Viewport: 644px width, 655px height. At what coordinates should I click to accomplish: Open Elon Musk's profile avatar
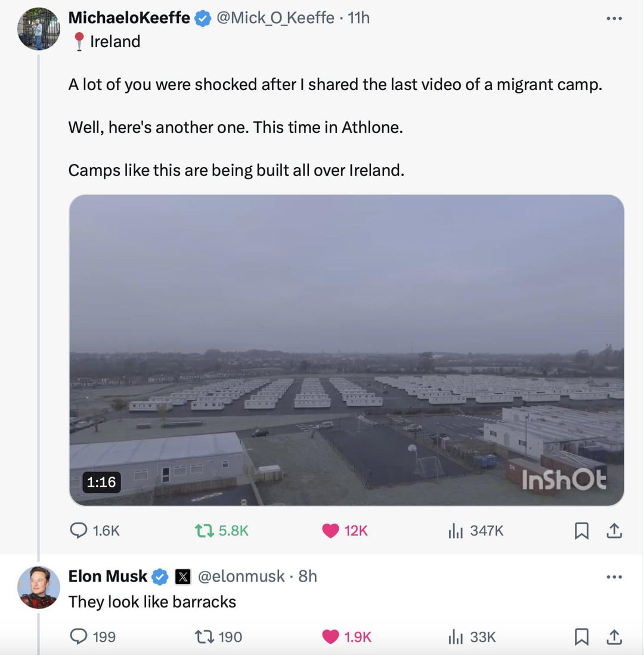coord(38,588)
